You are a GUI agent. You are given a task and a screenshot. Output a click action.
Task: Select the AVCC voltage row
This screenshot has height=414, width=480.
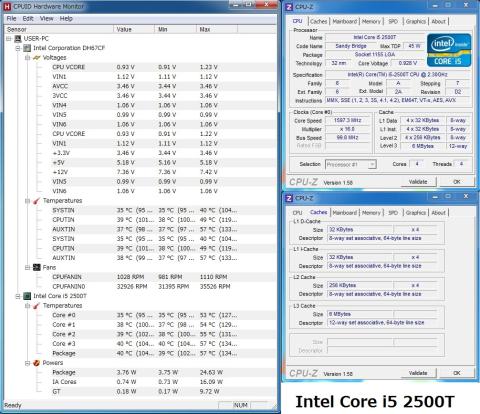click(140, 86)
